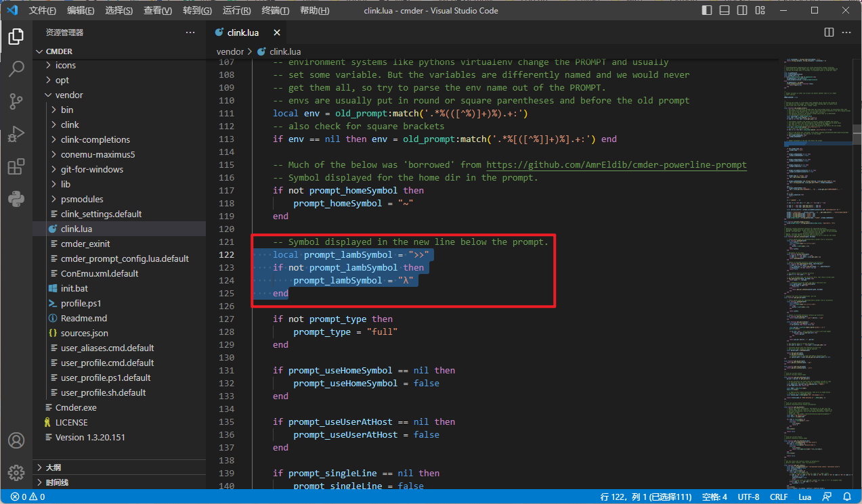This screenshot has height=504, width=862.
Task: Open LICENSE file in explorer
Action: pyautogui.click(x=119, y=422)
